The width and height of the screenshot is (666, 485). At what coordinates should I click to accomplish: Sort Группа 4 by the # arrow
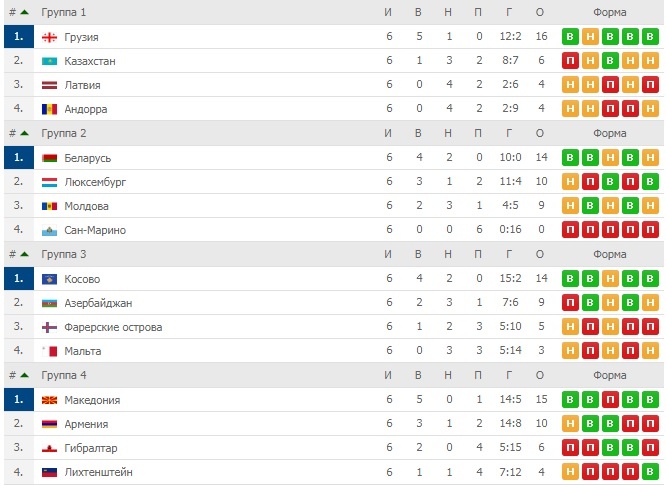pyautogui.click(x=24, y=375)
